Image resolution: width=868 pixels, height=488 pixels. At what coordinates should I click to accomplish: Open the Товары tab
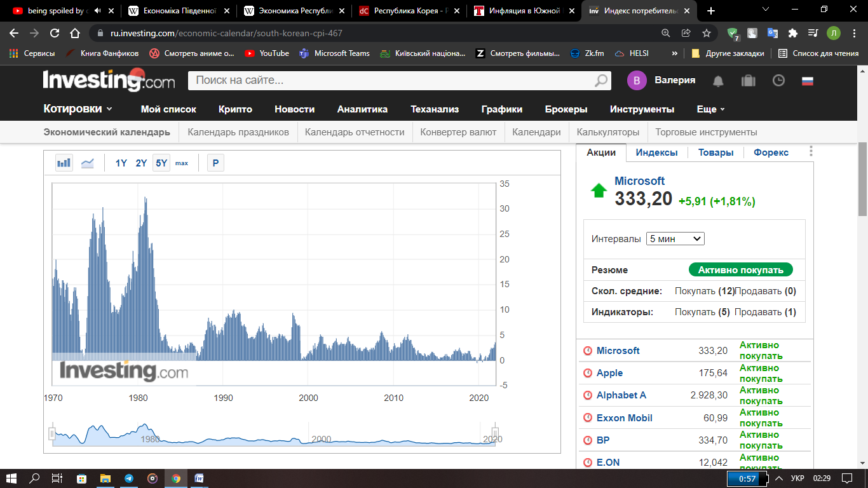pyautogui.click(x=716, y=152)
